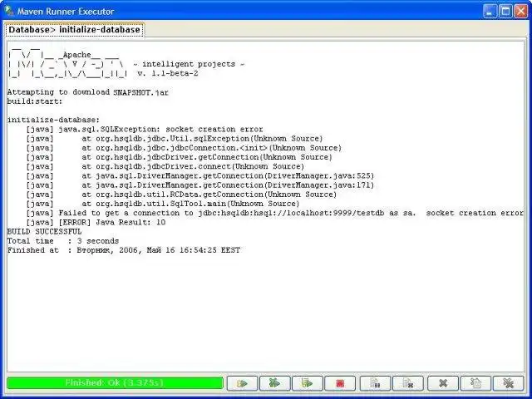Click the 'Total time : 3 seconds' line
This screenshot has height=399, width=532.
(x=63, y=241)
